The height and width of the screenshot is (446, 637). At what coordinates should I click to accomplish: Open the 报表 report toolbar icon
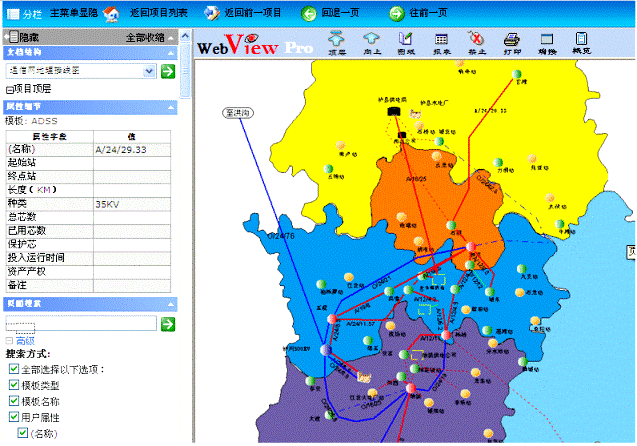coord(441,41)
